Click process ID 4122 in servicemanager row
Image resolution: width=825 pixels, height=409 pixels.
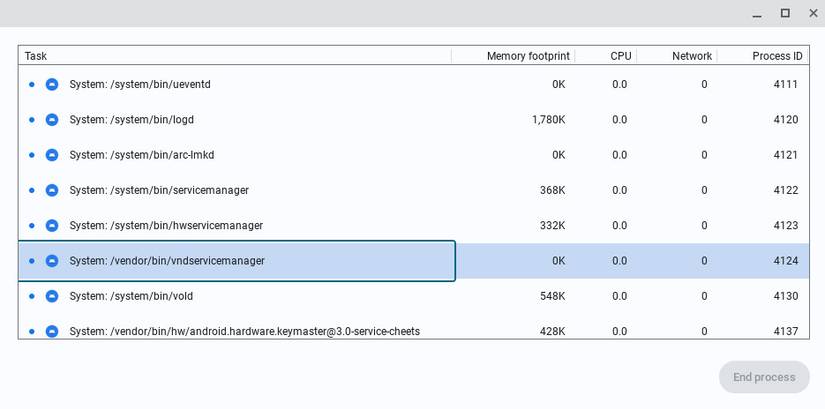(x=785, y=190)
